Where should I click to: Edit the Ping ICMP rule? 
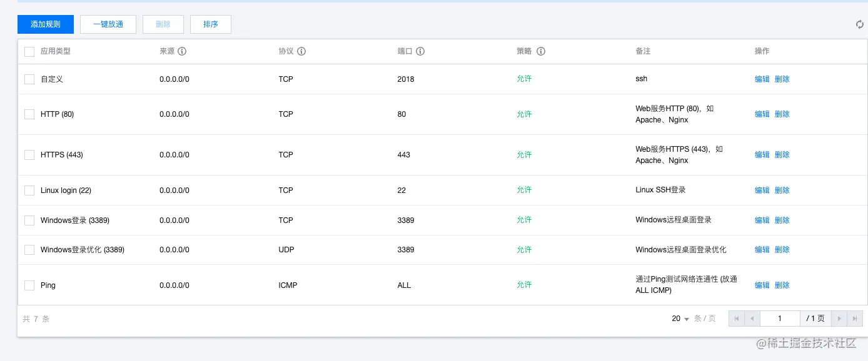(762, 285)
